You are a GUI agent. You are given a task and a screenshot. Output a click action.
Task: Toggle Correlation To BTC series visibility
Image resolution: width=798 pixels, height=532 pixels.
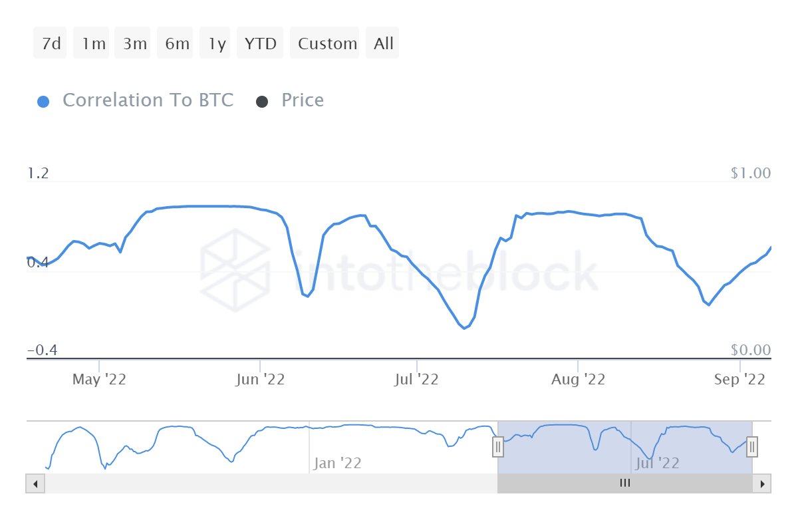(x=148, y=100)
